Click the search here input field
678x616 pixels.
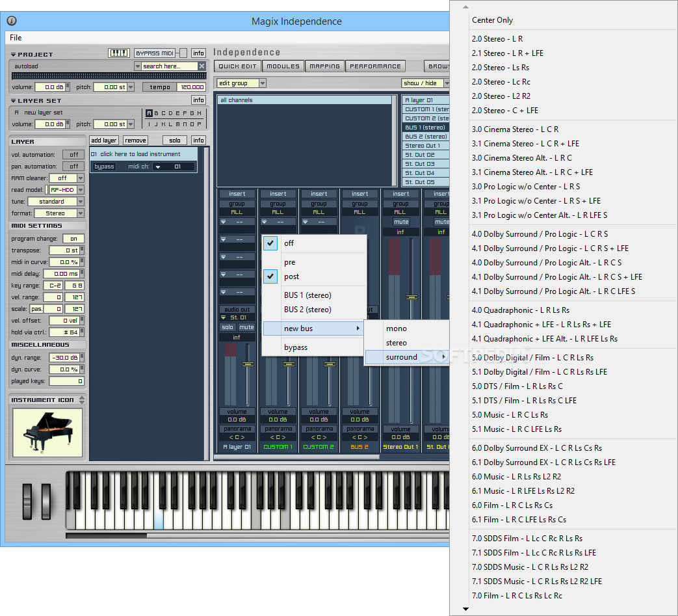[x=169, y=66]
